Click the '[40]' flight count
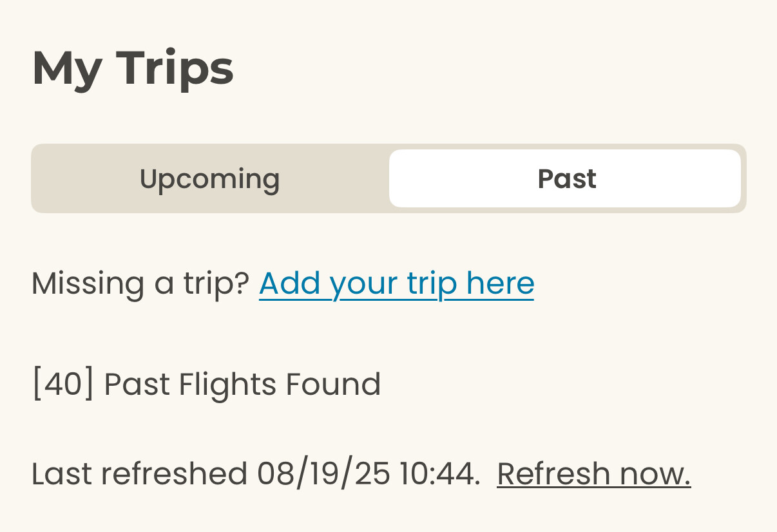The image size is (777, 532). 63,385
